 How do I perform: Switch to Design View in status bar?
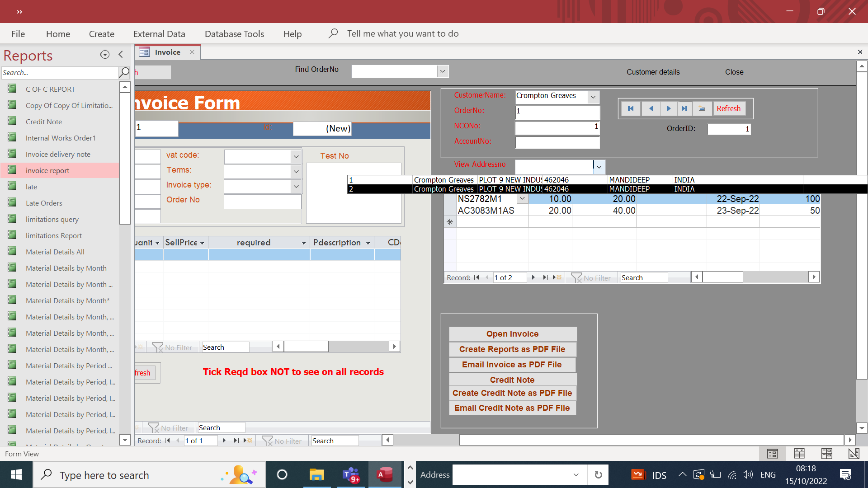(854, 453)
